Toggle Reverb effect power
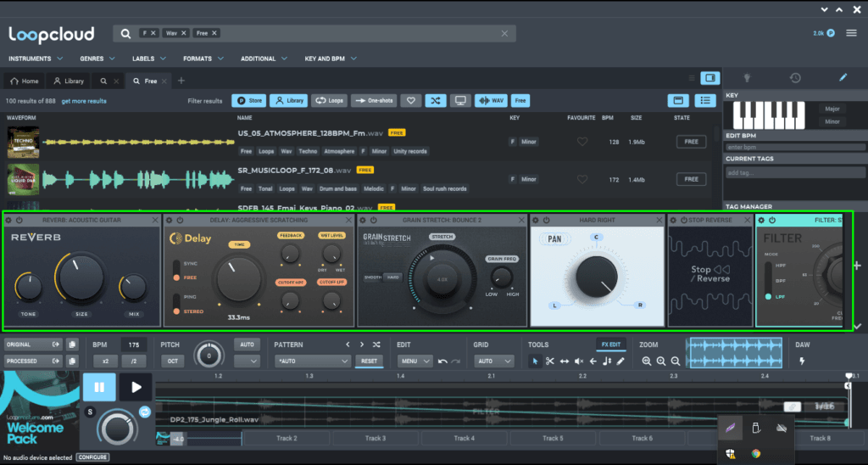Screen dimensions: 868x465 tap(19, 220)
